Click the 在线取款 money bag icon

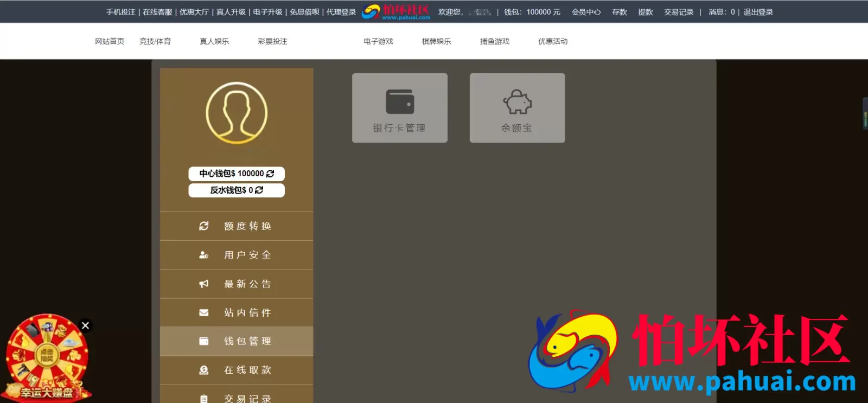click(204, 370)
